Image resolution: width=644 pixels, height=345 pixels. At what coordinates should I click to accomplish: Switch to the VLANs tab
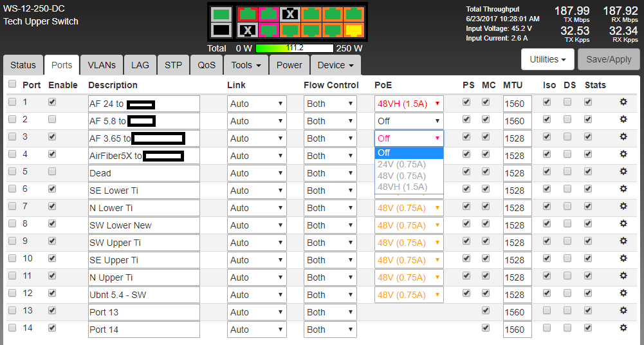pyautogui.click(x=102, y=65)
